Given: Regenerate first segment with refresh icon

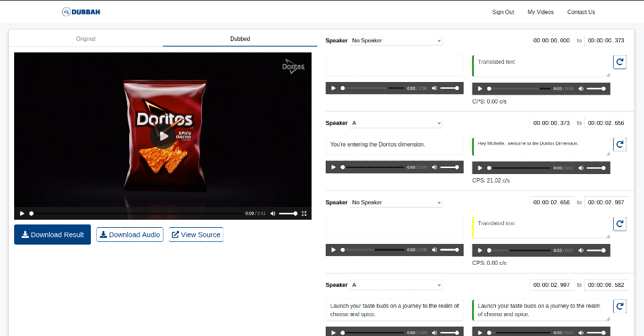Looking at the screenshot, I should pos(620,62).
